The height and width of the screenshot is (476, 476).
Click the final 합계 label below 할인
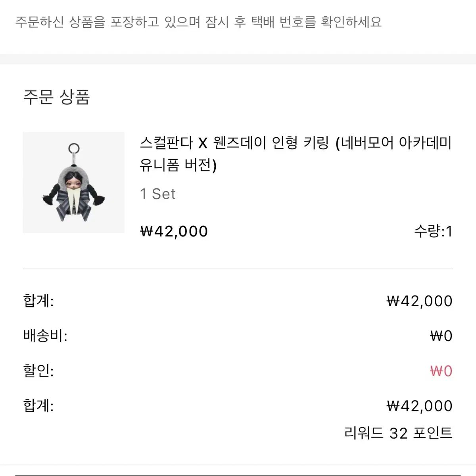[38, 406]
